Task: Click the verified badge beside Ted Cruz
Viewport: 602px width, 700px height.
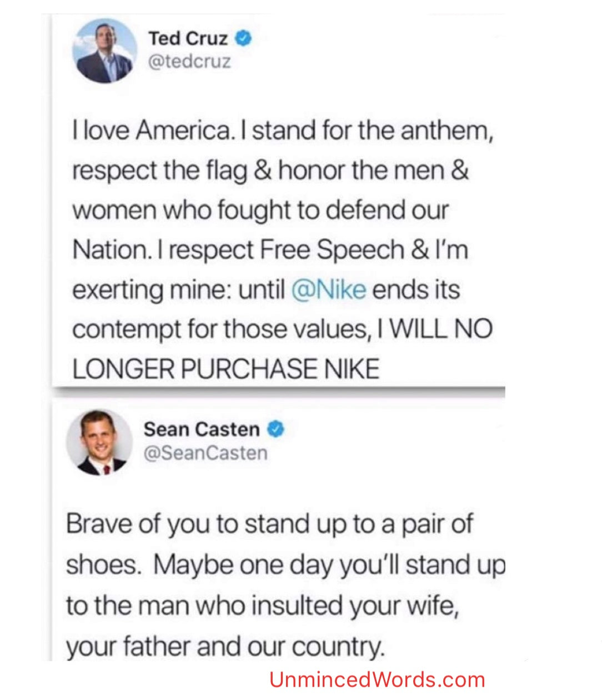Action: (x=243, y=38)
